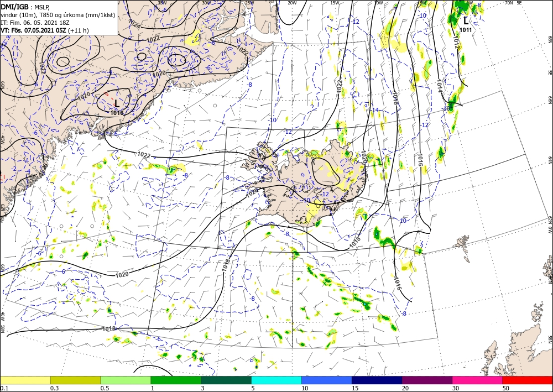The image size is (553, 392).
Task: Pick the blue 10–15 legend band
Action: 327,380
